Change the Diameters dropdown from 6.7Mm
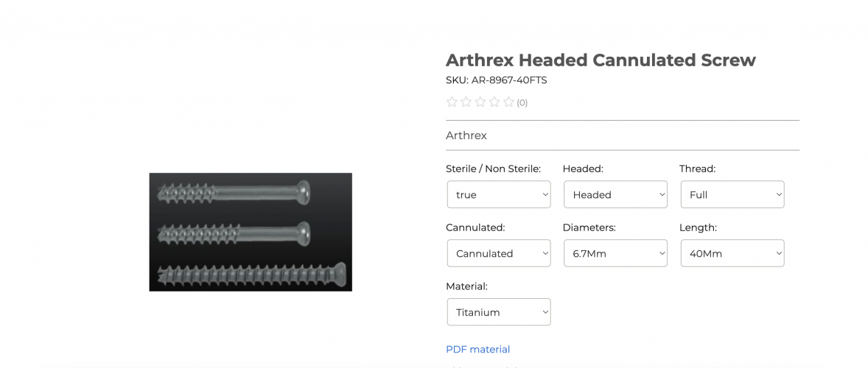Image resolution: width=868 pixels, height=368 pixels. coord(615,253)
